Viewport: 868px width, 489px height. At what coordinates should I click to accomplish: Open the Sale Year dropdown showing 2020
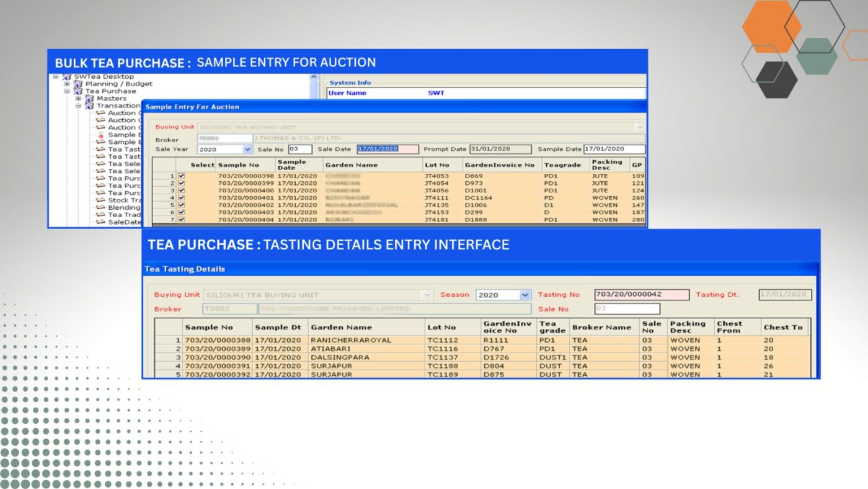click(247, 150)
